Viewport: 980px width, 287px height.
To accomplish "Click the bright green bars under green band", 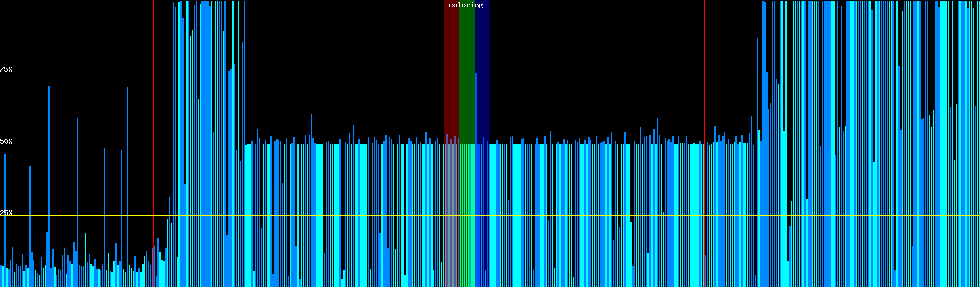I will coord(467,215).
